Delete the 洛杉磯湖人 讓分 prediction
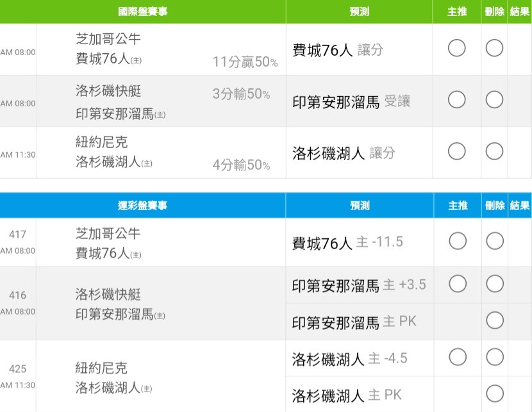 pyautogui.click(x=494, y=151)
